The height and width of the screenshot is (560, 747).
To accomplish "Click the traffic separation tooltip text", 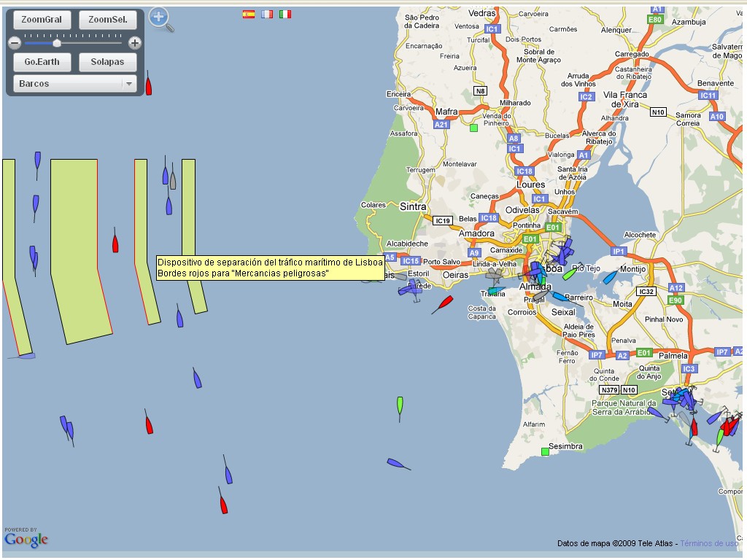I will coord(270,268).
